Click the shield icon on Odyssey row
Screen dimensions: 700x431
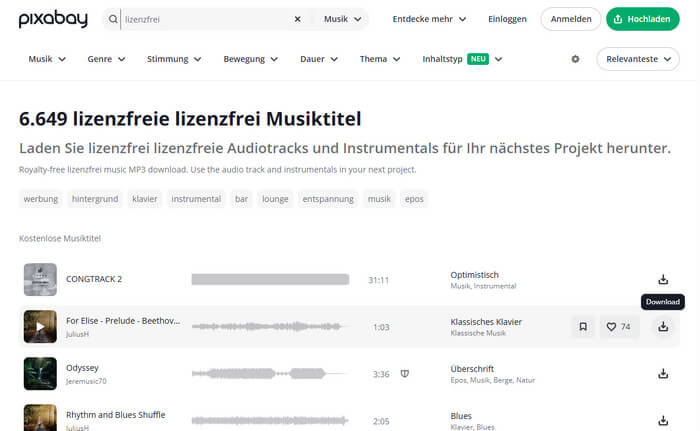[x=404, y=374]
